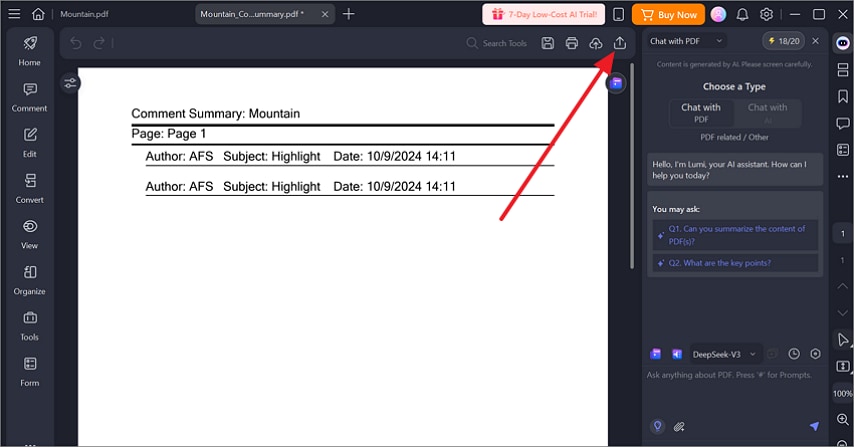This screenshot has height=447, width=854.
Task: Open notifications bell
Action: coord(742,14)
